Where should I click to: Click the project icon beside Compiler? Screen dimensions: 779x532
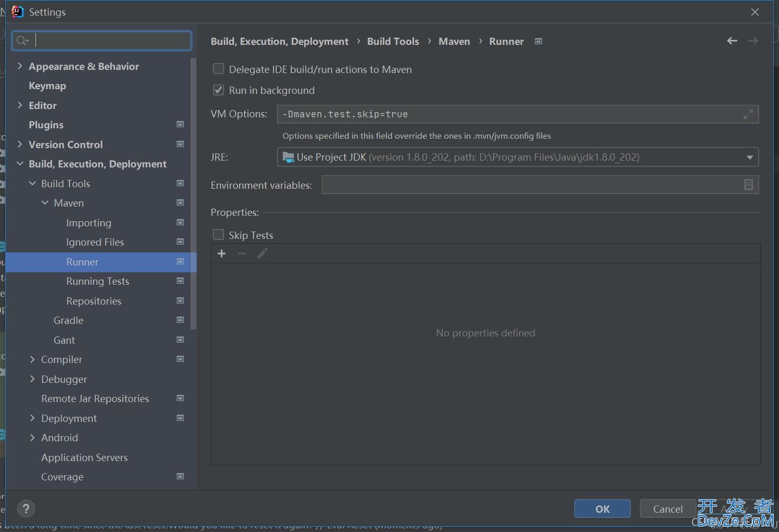[180, 359]
